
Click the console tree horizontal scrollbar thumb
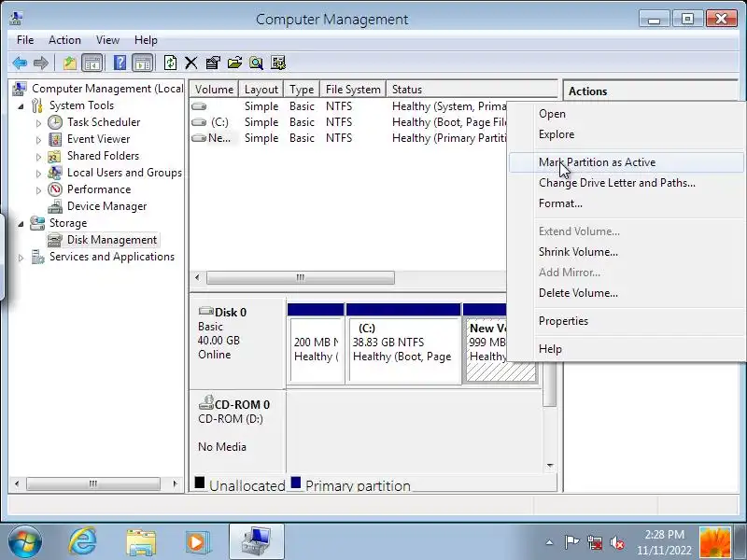tap(92, 483)
